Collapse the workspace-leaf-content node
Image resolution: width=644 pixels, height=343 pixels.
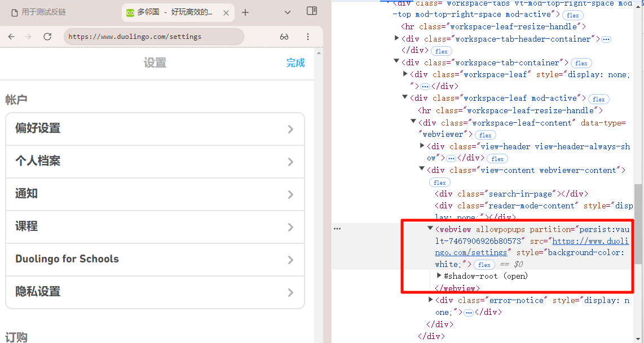(413, 122)
